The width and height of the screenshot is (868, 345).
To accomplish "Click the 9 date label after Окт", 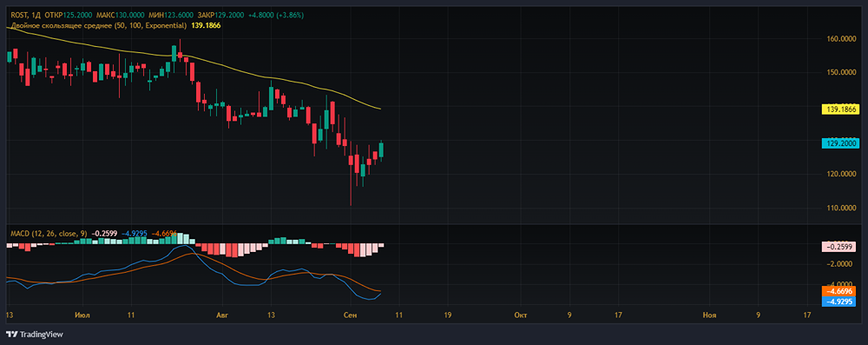I will pyautogui.click(x=569, y=315).
